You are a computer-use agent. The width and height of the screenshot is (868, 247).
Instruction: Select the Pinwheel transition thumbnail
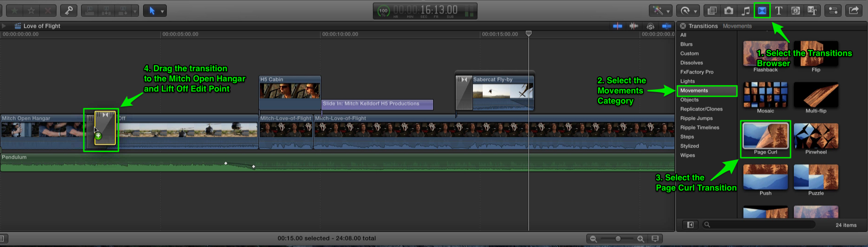tap(816, 136)
